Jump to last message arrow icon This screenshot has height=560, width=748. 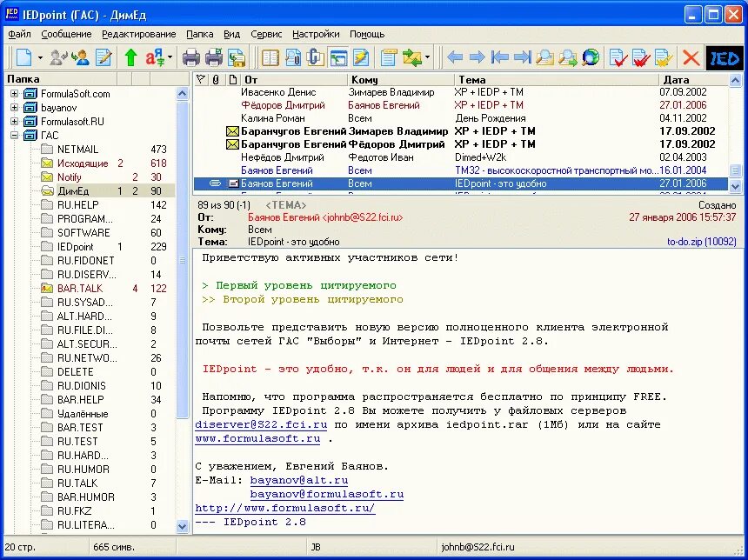[x=523, y=57]
